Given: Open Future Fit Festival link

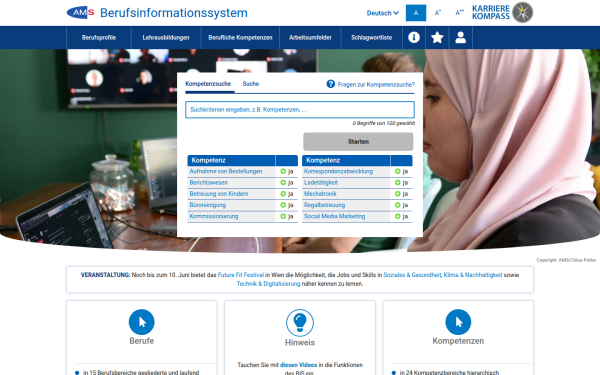Looking at the screenshot, I should point(241,275).
